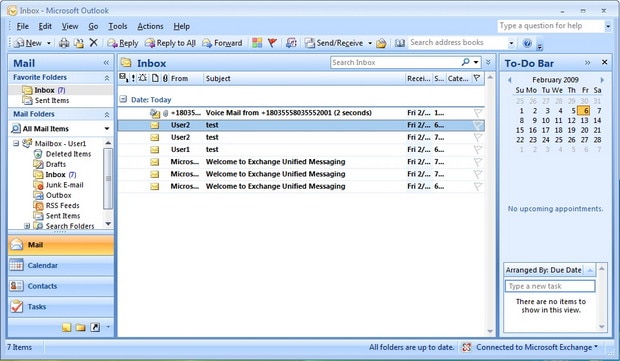Open the New button dropdown arrow
This screenshot has height=361, width=620.
(x=49, y=43)
